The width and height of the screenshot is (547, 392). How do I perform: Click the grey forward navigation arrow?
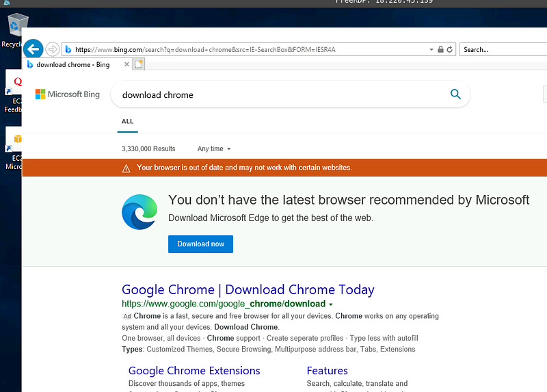pyautogui.click(x=53, y=49)
